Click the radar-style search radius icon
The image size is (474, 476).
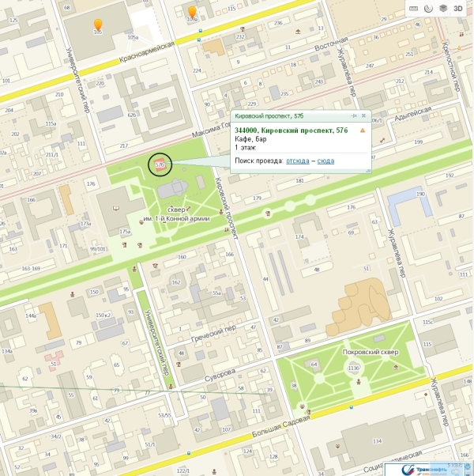[x=428, y=9]
